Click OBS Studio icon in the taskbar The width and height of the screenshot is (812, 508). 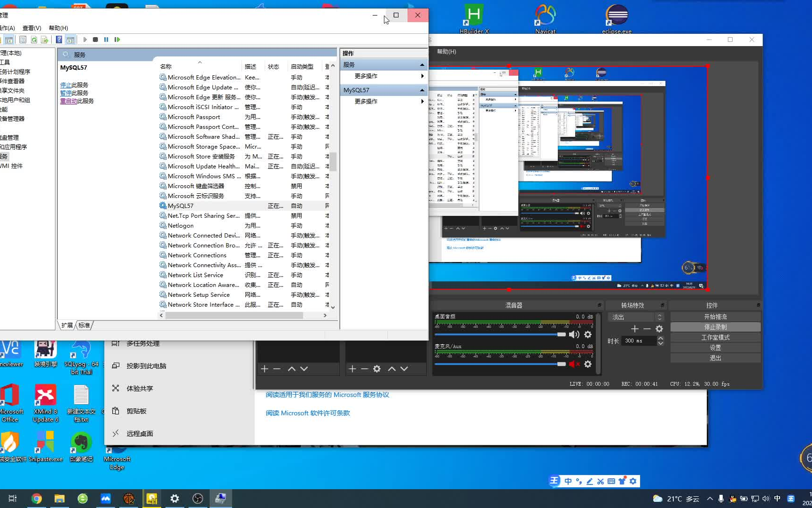pyautogui.click(x=198, y=499)
